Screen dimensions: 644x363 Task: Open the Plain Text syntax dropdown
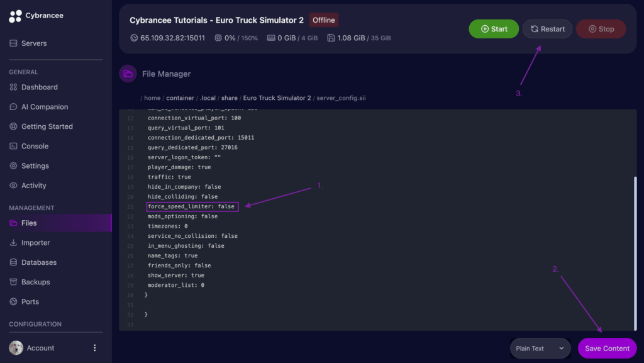[540, 348]
